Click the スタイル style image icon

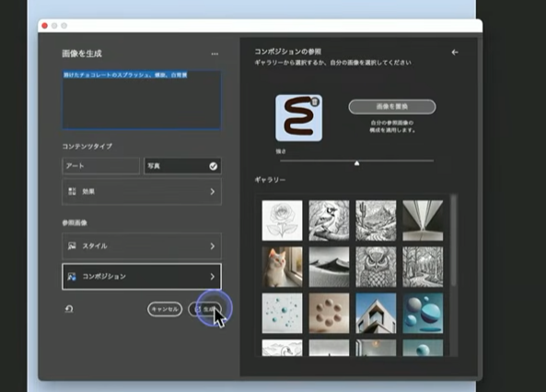[x=72, y=246]
